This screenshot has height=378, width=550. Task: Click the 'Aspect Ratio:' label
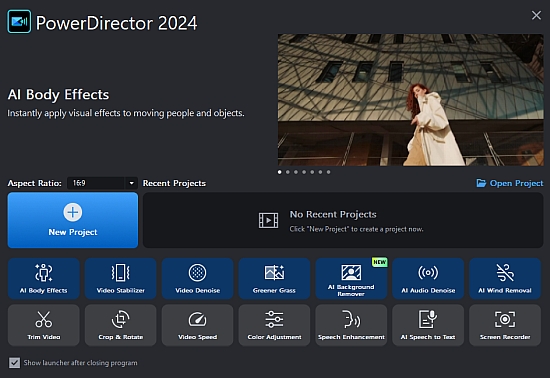tap(34, 183)
